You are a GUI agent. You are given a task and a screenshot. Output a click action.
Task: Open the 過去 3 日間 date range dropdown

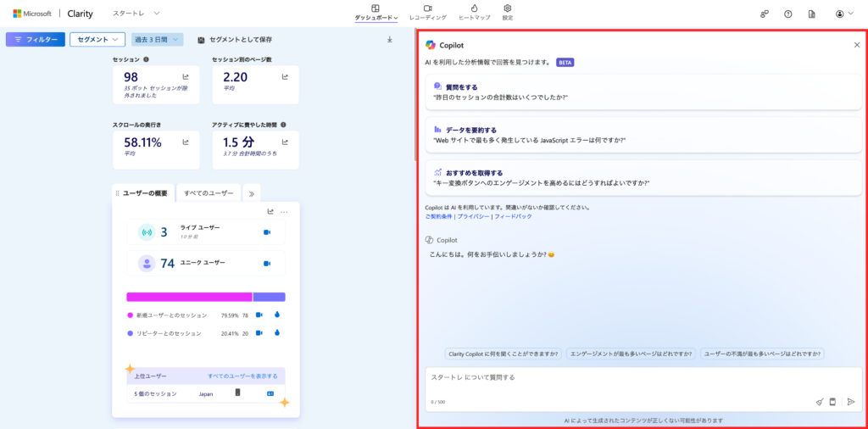pyautogui.click(x=157, y=39)
